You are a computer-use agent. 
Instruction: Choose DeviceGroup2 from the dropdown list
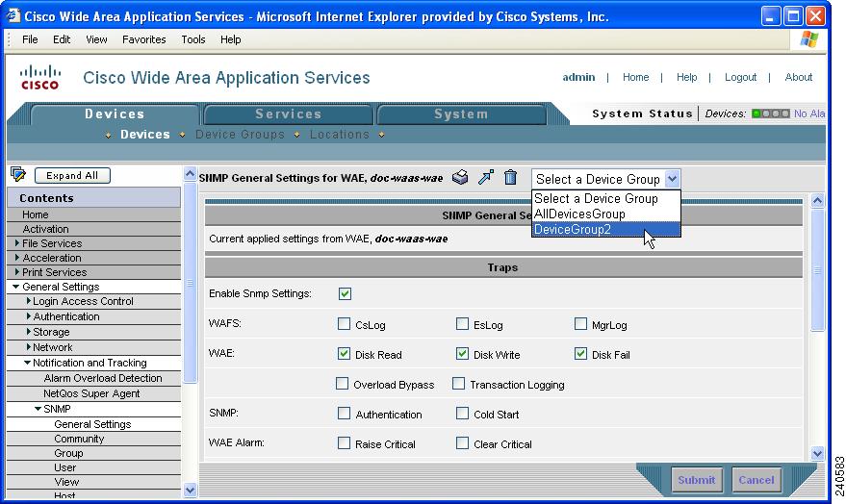[606, 229]
